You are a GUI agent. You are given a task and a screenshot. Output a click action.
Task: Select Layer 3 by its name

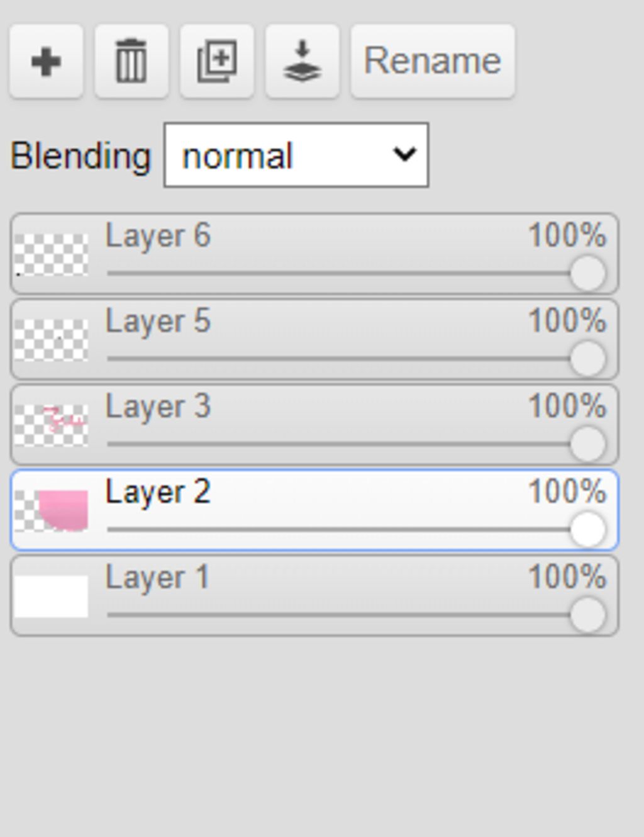pyautogui.click(x=158, y=407)
